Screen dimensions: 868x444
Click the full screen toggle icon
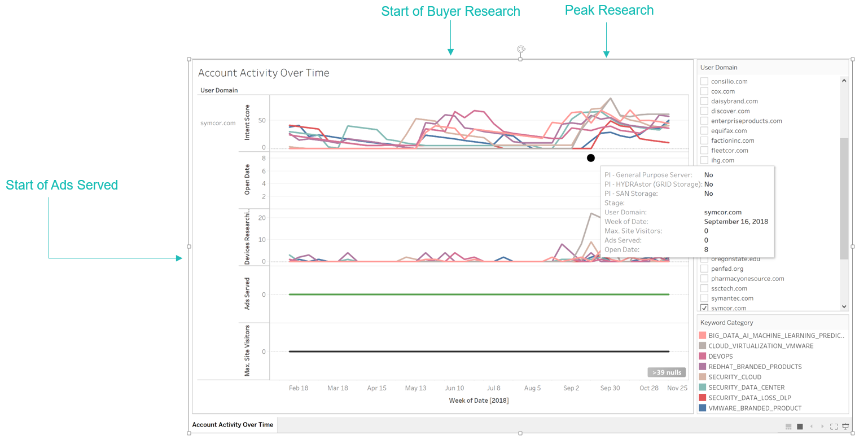(x=834, y=427)
